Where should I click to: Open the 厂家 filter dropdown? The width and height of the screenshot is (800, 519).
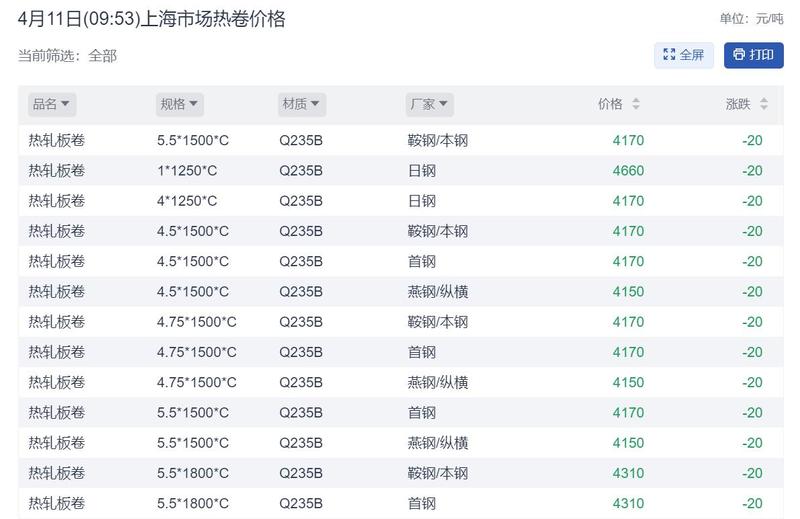430,104
